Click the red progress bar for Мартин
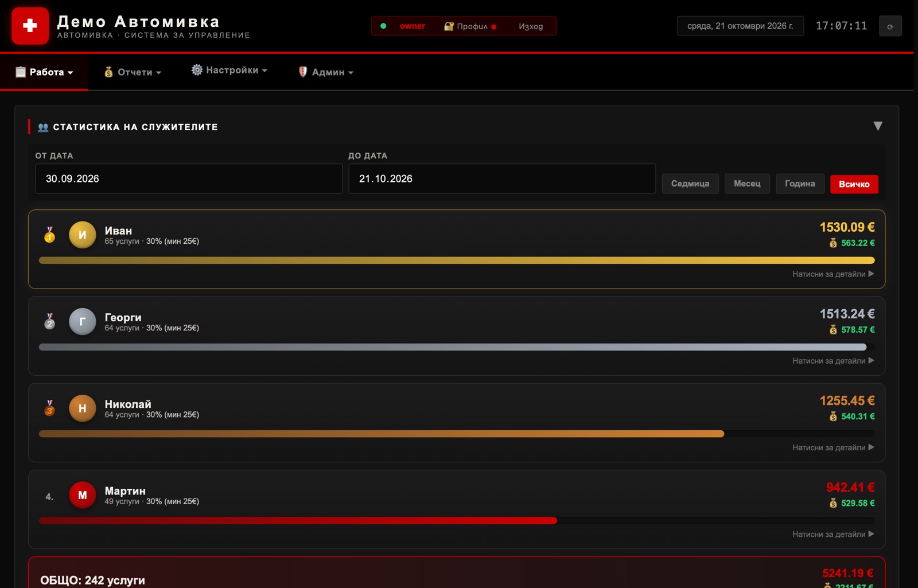918x588 pixels. coord(298,520)
